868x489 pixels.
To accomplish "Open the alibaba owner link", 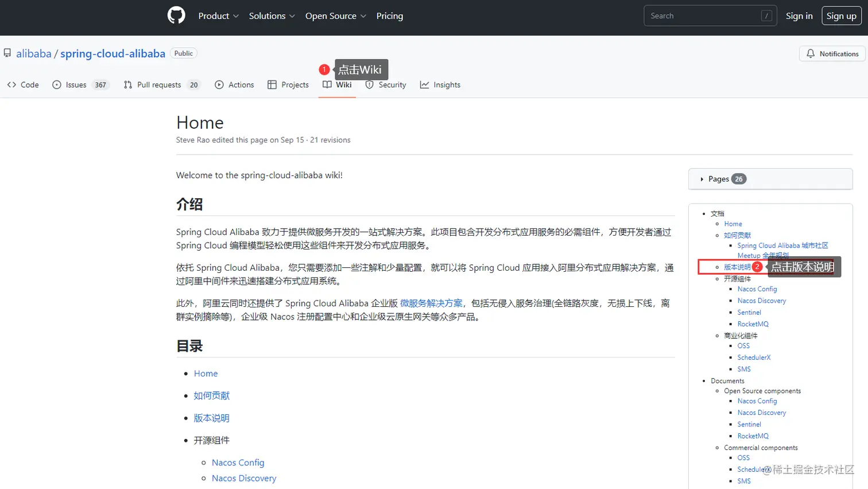I will [x=34, y=53].
